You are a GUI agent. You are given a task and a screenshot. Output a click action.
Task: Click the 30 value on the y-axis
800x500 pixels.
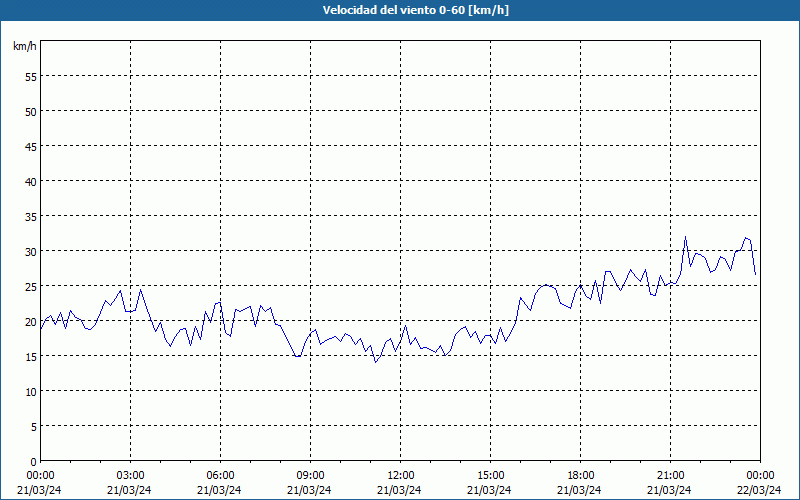pyautogui.click(x=31, y=252)
